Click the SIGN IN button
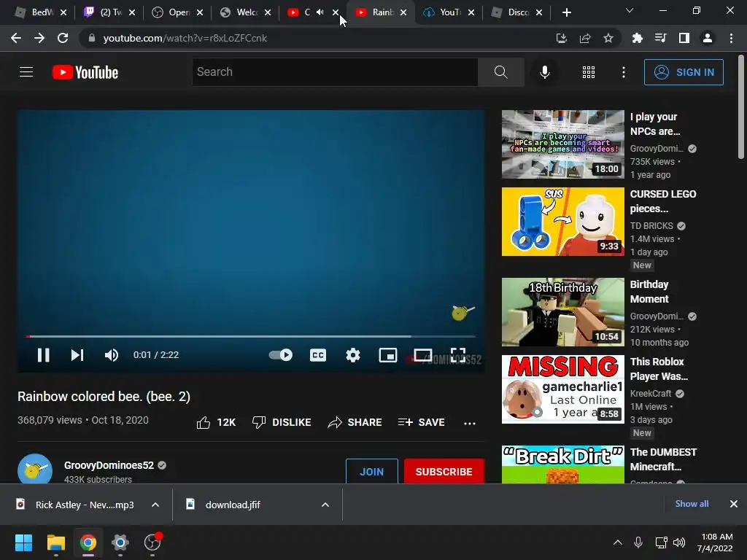747x560 pixels. click(684, 72)
